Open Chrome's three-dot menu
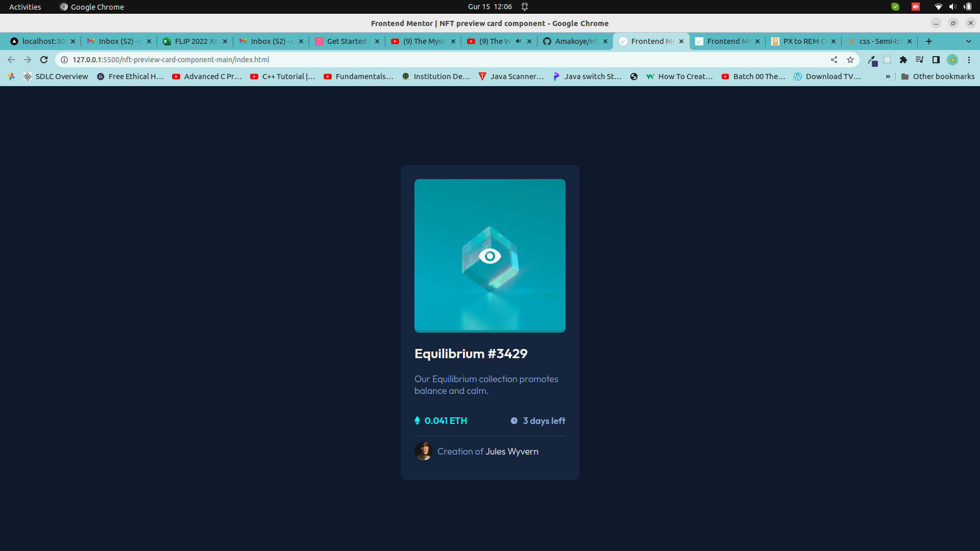Viewport: 980px width, 551px height. [x=969, y=60]
